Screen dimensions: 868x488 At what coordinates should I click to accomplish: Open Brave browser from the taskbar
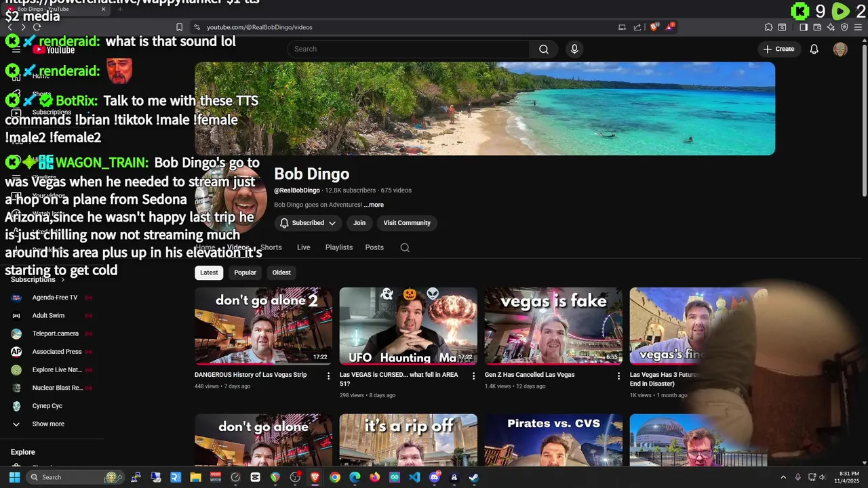coord(315,477)
